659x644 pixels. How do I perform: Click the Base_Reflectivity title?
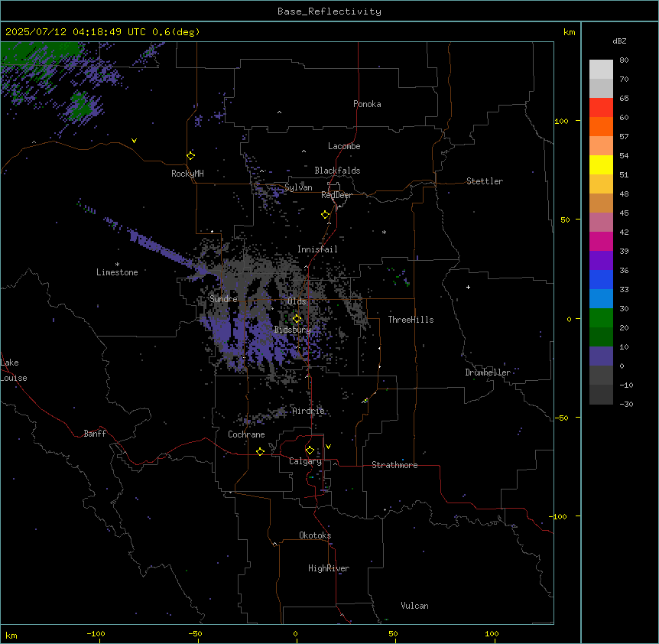pyautogui.click(x=329, y=11)
